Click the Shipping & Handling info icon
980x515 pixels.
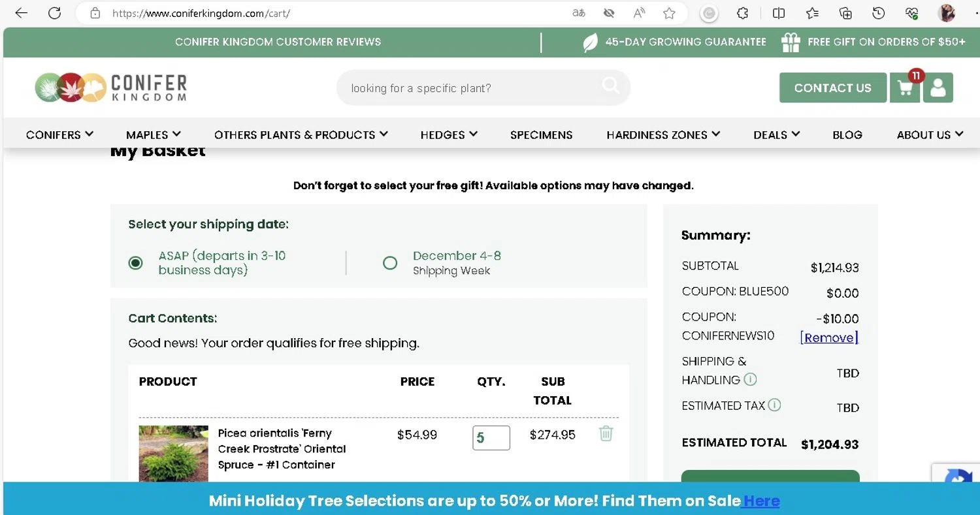751,379
